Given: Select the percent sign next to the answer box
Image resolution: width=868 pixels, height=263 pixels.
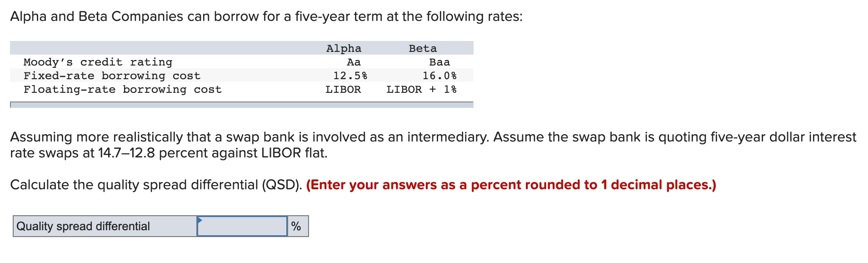Looking at the screenshot, I should coord(297,226).
